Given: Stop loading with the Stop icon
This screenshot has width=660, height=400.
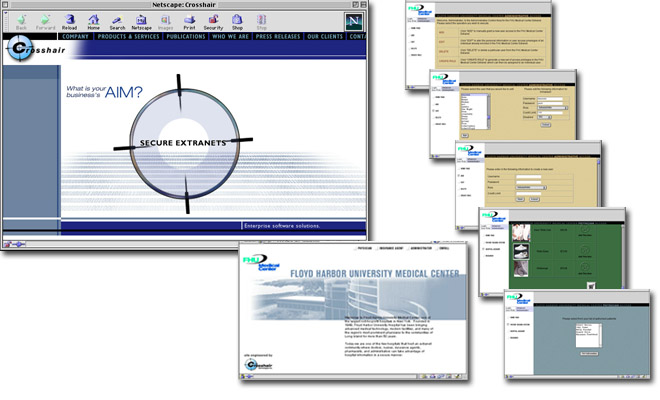Looking at the screenshot, I should (x=261, y=22).
